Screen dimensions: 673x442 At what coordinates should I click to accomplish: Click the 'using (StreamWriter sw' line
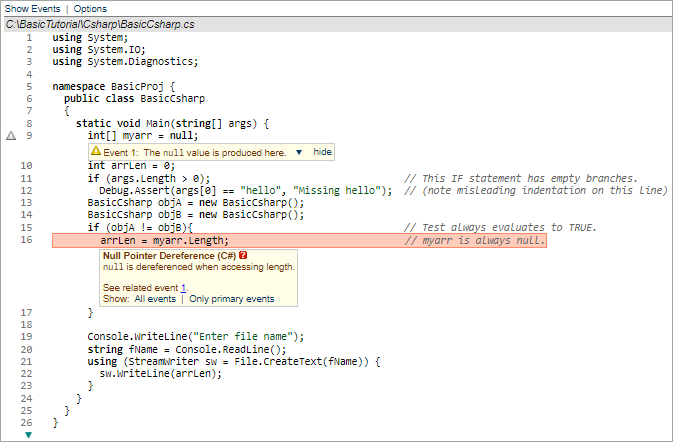coord(234,361)
